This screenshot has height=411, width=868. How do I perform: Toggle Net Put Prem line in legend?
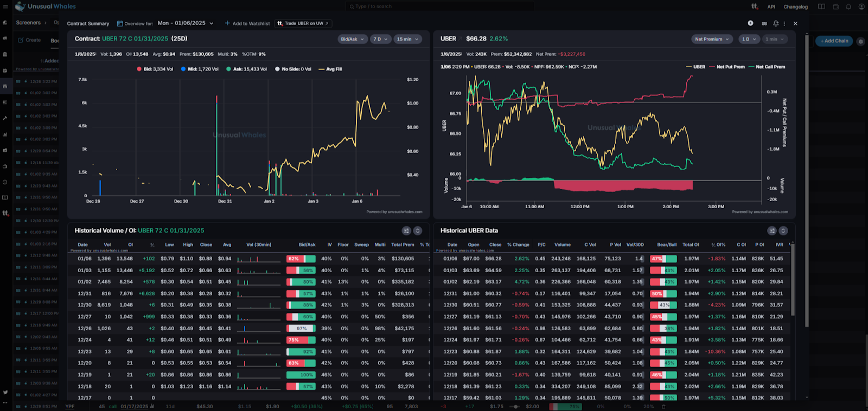pos(727,67)
